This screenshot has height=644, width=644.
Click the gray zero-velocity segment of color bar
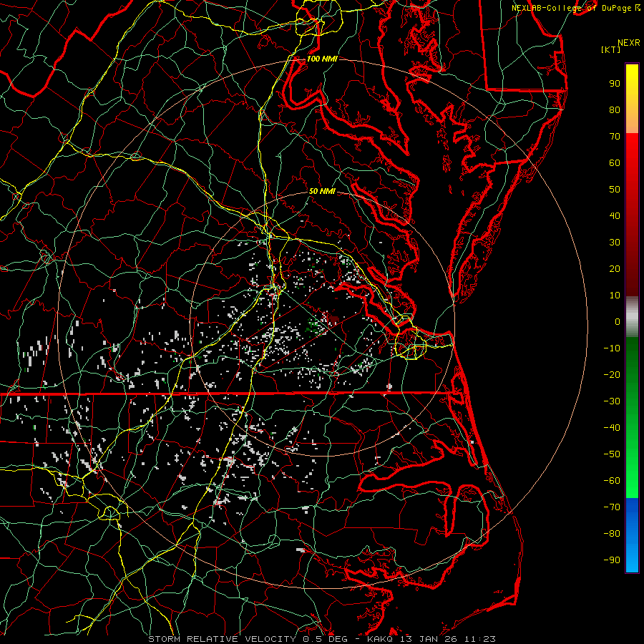point(632,317)
